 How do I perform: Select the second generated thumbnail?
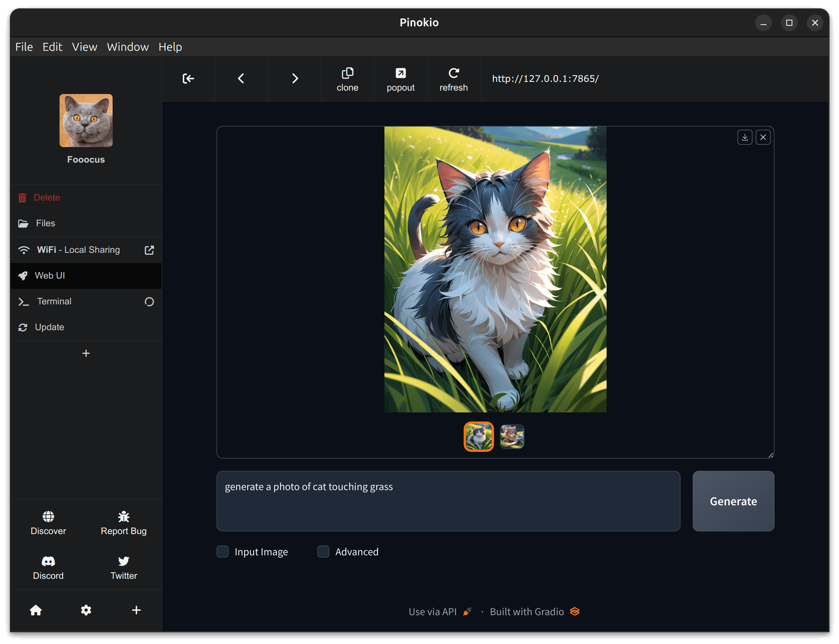513,436
